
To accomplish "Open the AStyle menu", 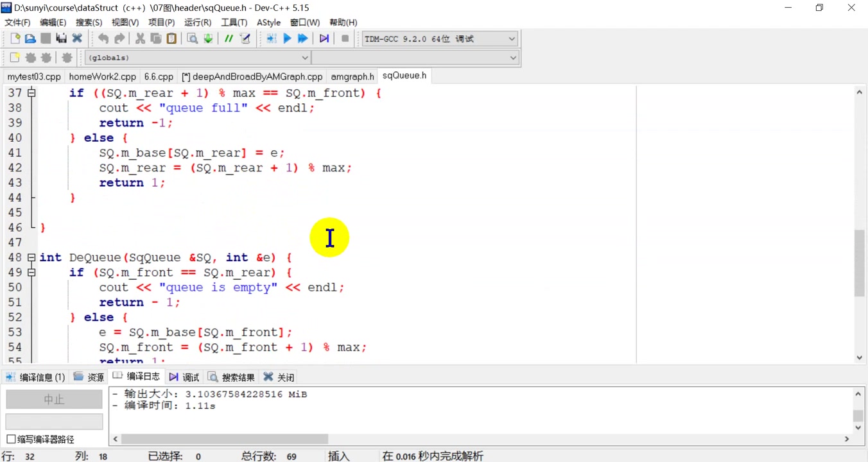I will 268,22.
